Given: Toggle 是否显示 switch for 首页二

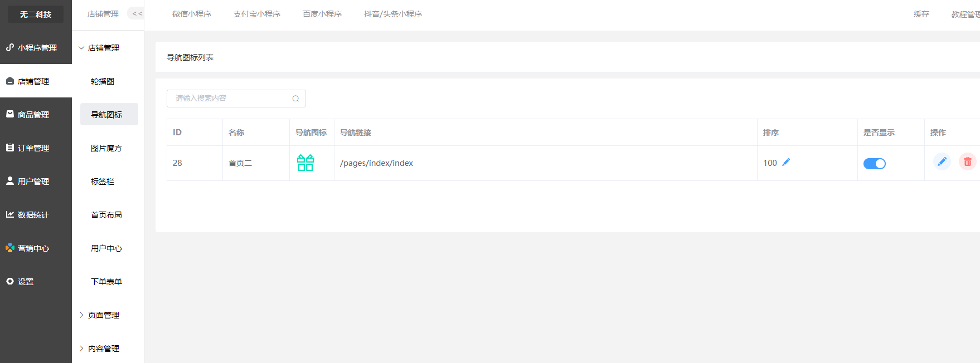Looking at the screenshot, I should [x=875, y=164].
